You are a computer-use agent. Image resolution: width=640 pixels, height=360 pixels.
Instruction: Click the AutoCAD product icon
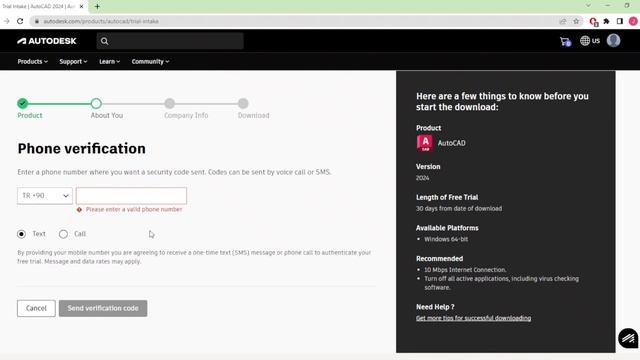pos(425,143)
